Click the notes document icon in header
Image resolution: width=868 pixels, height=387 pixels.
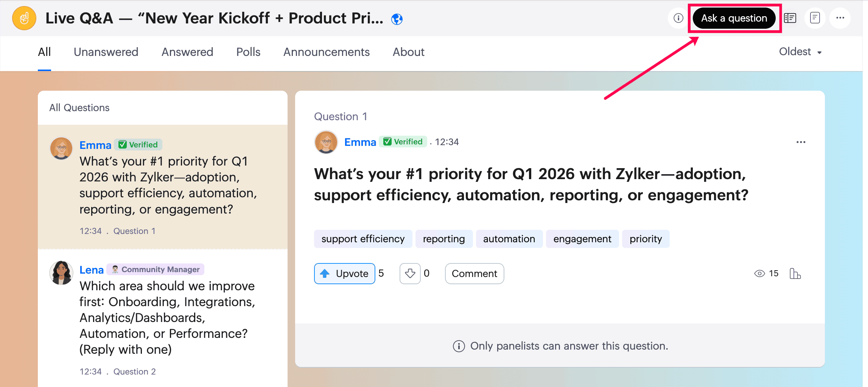coord(815,18)
